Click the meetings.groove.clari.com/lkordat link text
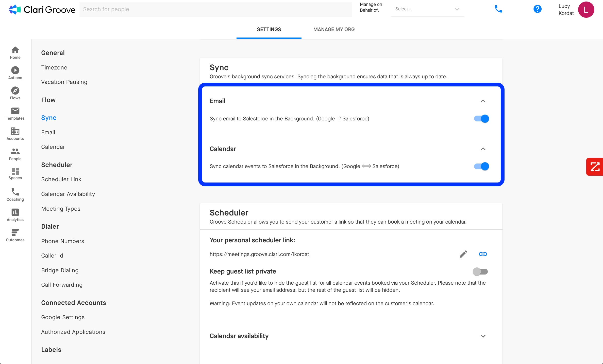This screenshot has width=603, height=364. [259, 254]
